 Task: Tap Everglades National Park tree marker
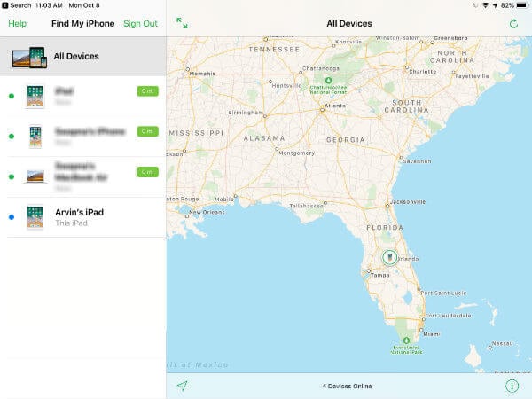[406, 340]
